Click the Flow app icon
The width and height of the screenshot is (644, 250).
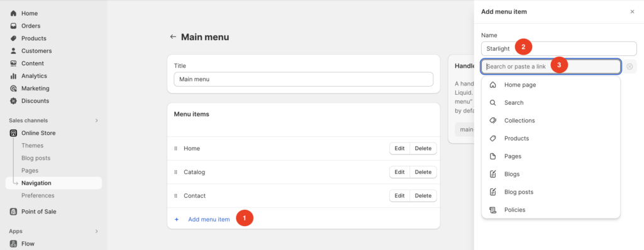click(x=13, y=244)
